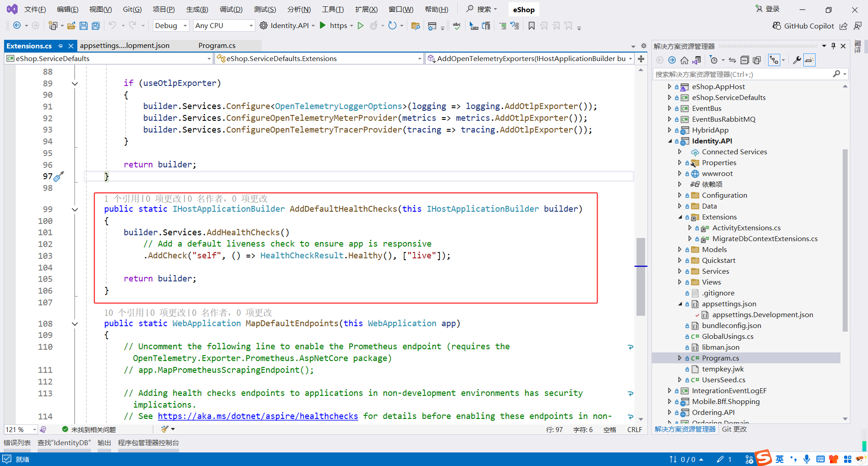Toggle pin on the Extensions.cs tab
This screenshot has width=868, height=466.
(61, 46)
